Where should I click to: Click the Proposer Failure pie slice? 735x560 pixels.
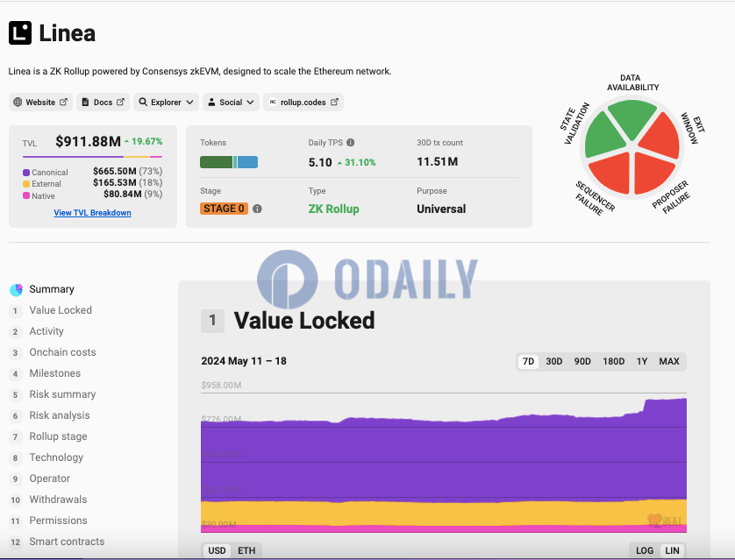(x=653, y=173)
